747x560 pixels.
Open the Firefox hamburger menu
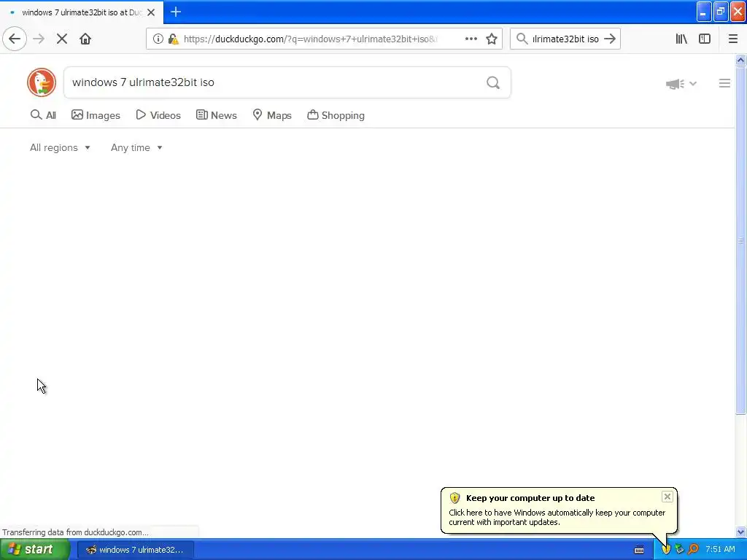tap(733, 39)
